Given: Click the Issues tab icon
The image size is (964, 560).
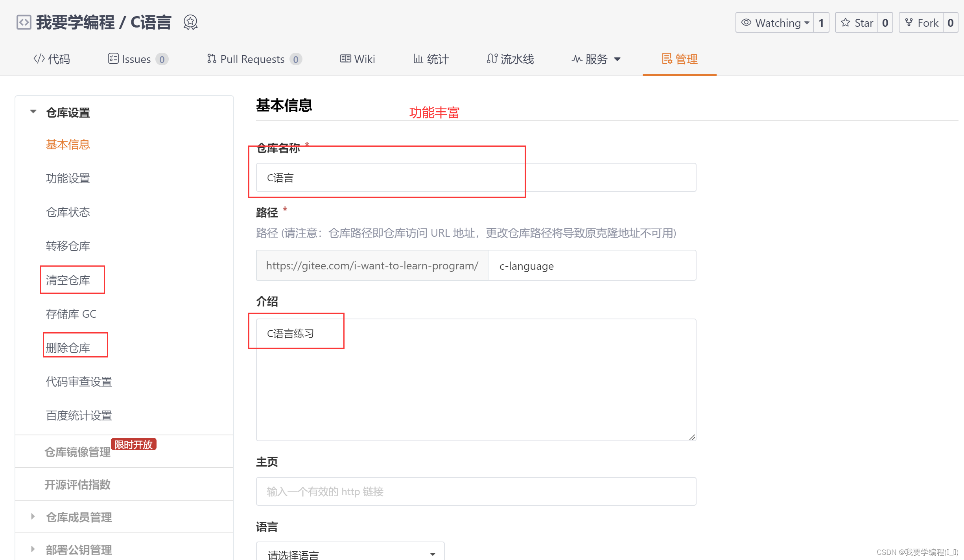Looking at the screenshot, I should pyautogui.click(x=113, y=59).
